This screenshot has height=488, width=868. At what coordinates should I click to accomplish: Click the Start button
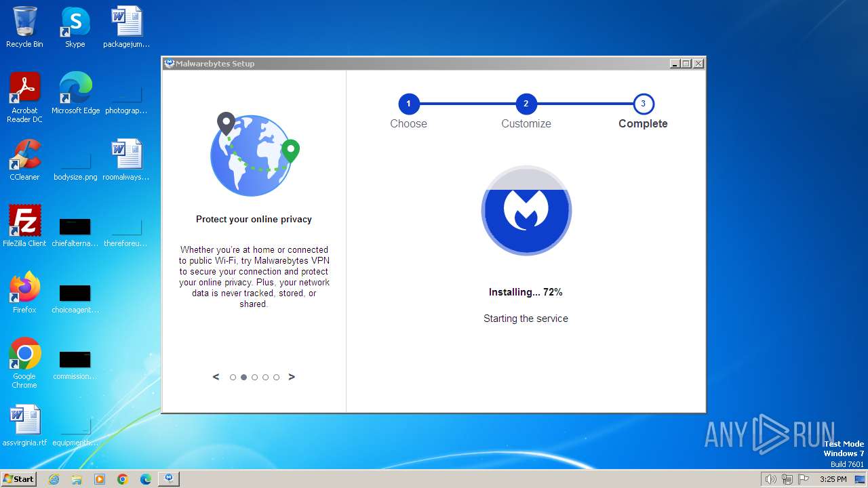pos(18,479)
